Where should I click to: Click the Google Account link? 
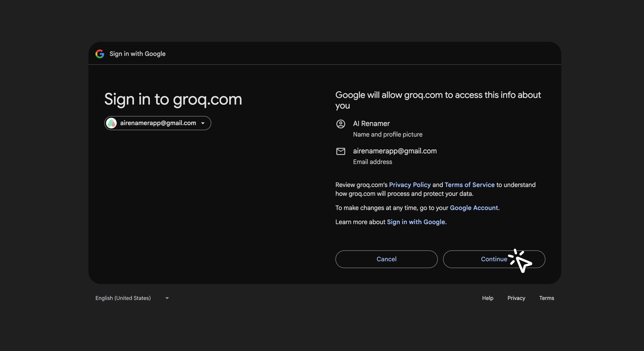474,208
